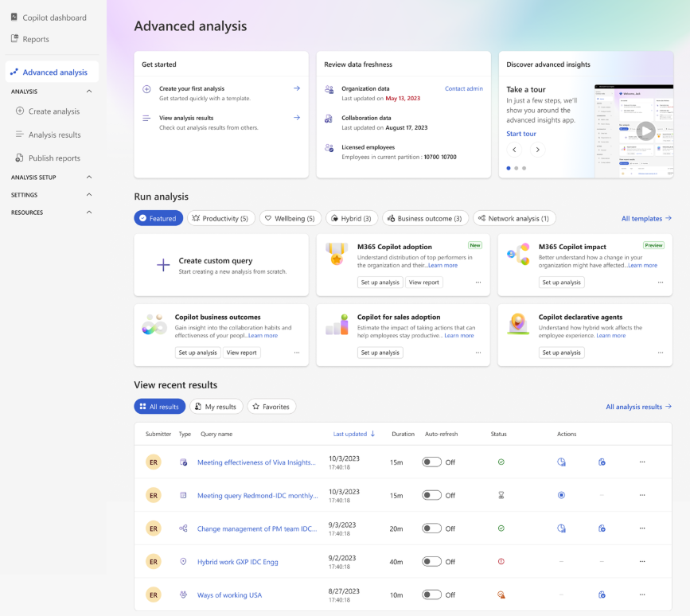Set up analysis for Copilot declarative agents

point(562,353)
